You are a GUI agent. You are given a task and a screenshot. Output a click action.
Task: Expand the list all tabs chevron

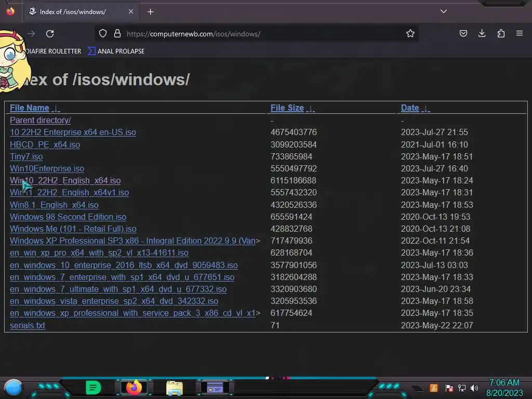coord(444,11)
